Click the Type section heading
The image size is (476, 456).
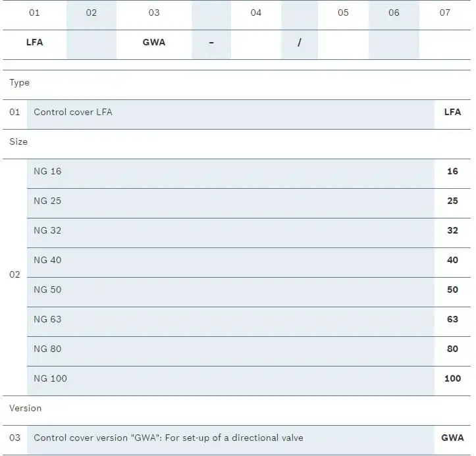pos(20,82)
